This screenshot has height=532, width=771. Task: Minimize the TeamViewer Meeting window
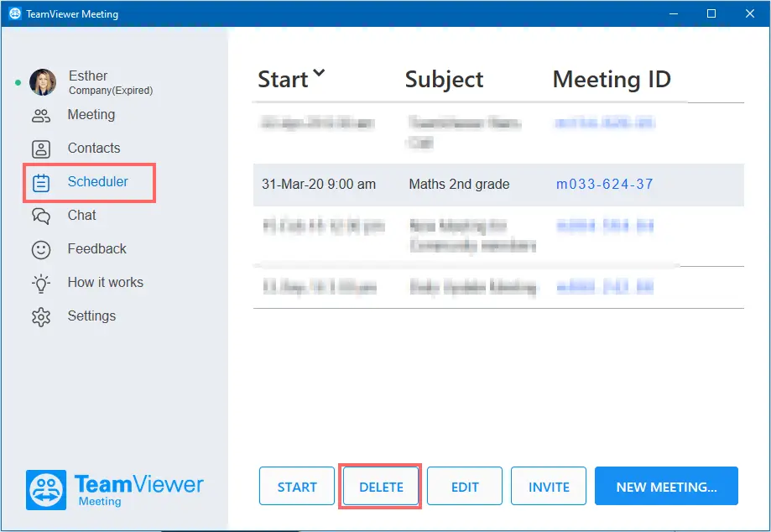point(674,13)
